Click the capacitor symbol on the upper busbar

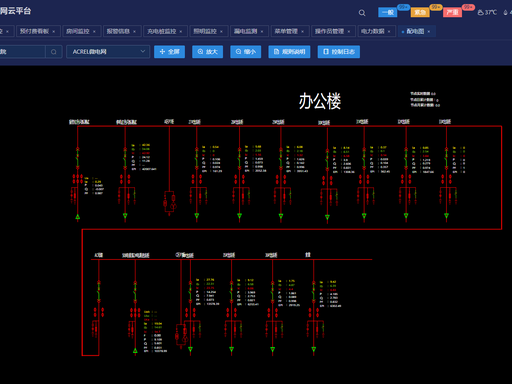pos(169,202)
